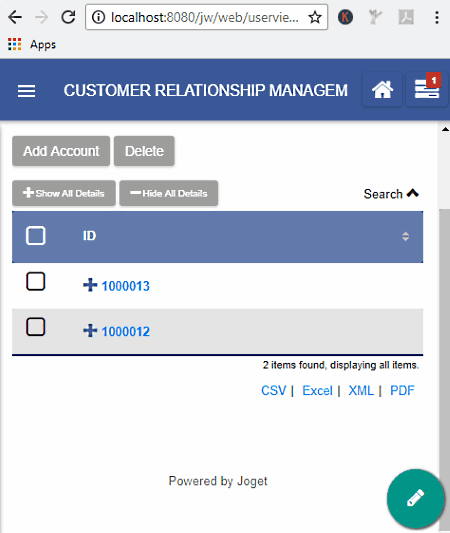The height and width of the screenshot is (533, 450).
Task: Click the browser forward arrow
Action: click(x=41, y=17)
